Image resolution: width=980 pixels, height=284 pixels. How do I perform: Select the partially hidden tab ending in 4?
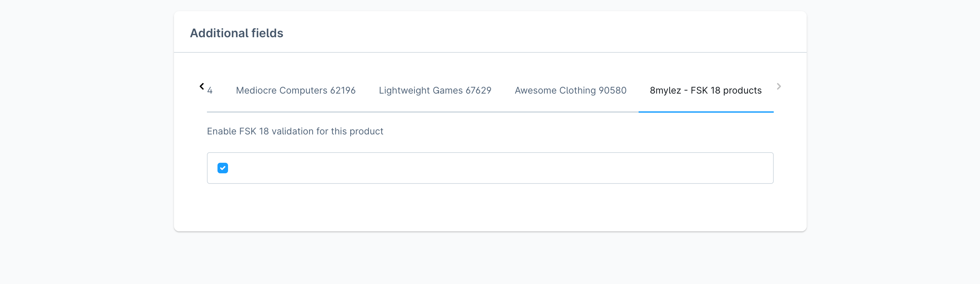pyautogui.click(x=210, y=91)
